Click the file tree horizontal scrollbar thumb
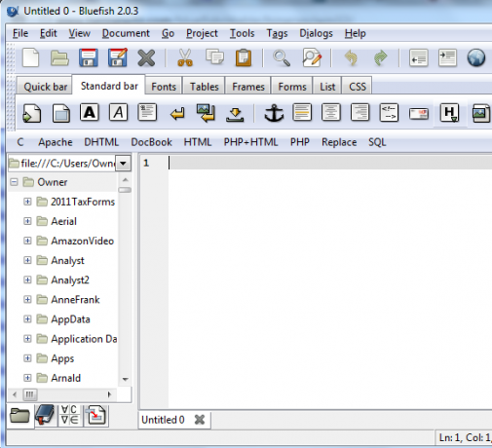 pos(30,394)
